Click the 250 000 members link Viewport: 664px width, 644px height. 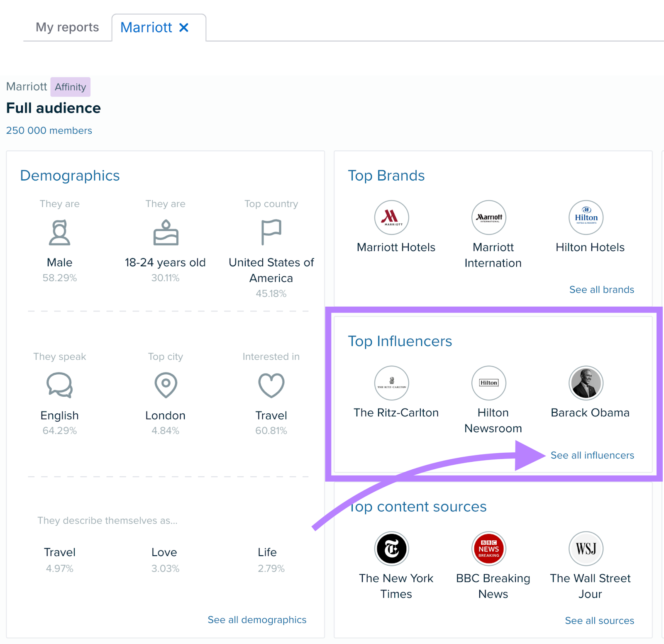point(49,131)
